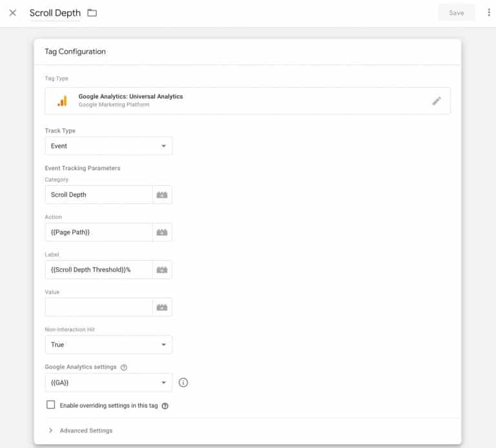Open the Google Analytics settings help icon
The image size is (496, 448).
(x=124, y=367)
